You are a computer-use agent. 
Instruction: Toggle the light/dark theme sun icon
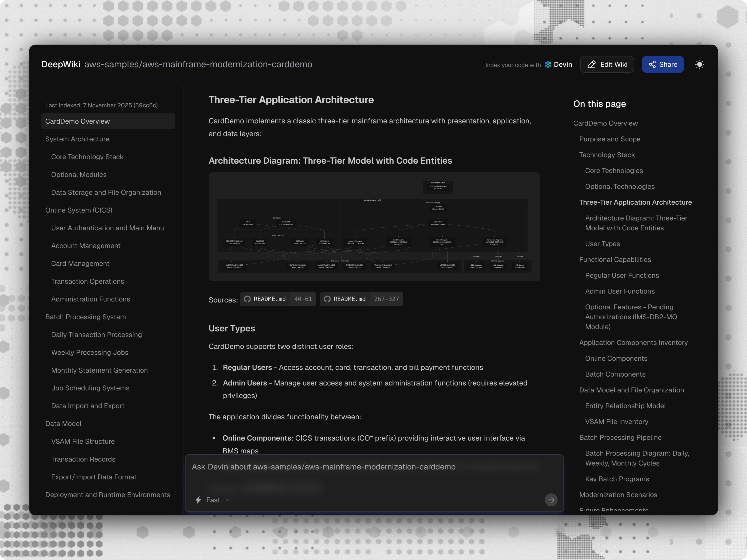pos(699,64)
